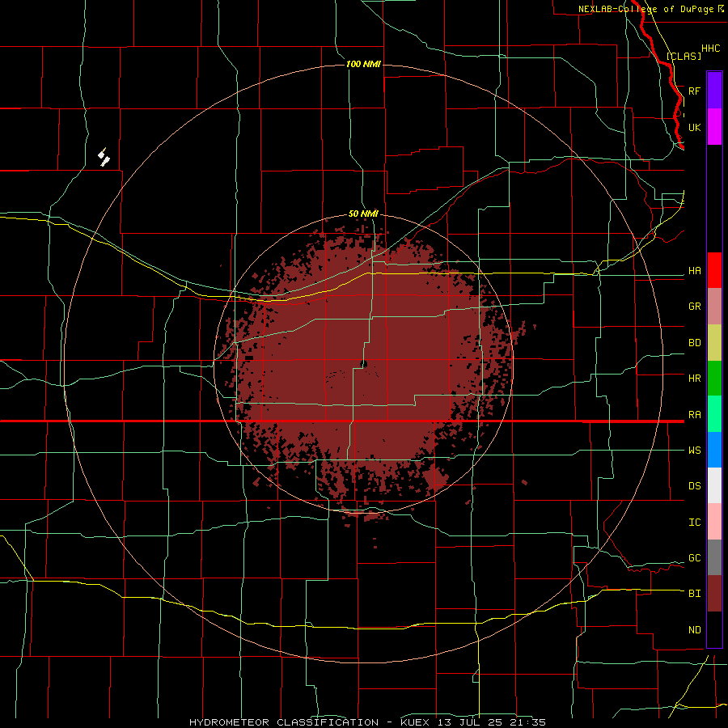Click the BI legend label
The image size is (728, 728).
coord(695,594)
